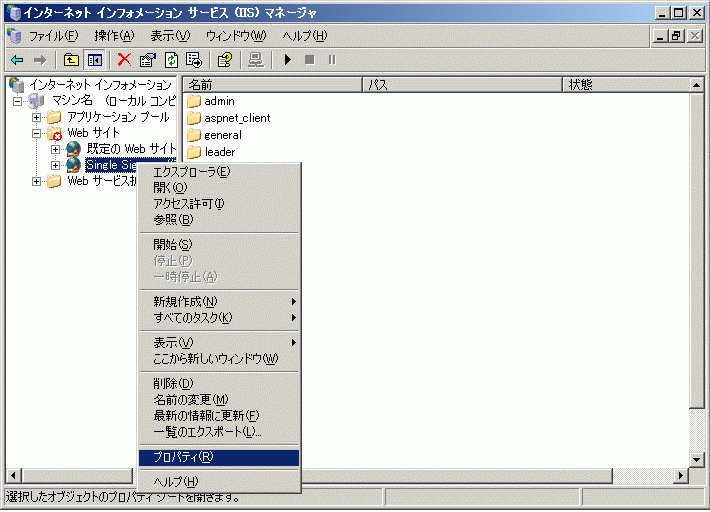
Task: Click the general folder icon
Action: point(194,135)
